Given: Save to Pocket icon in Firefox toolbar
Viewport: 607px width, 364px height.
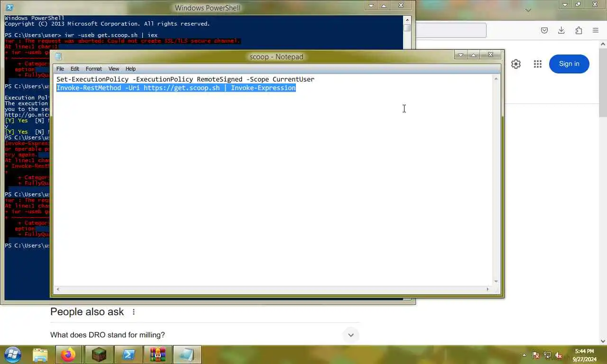Looking at the screenshot, I should 544,30.
